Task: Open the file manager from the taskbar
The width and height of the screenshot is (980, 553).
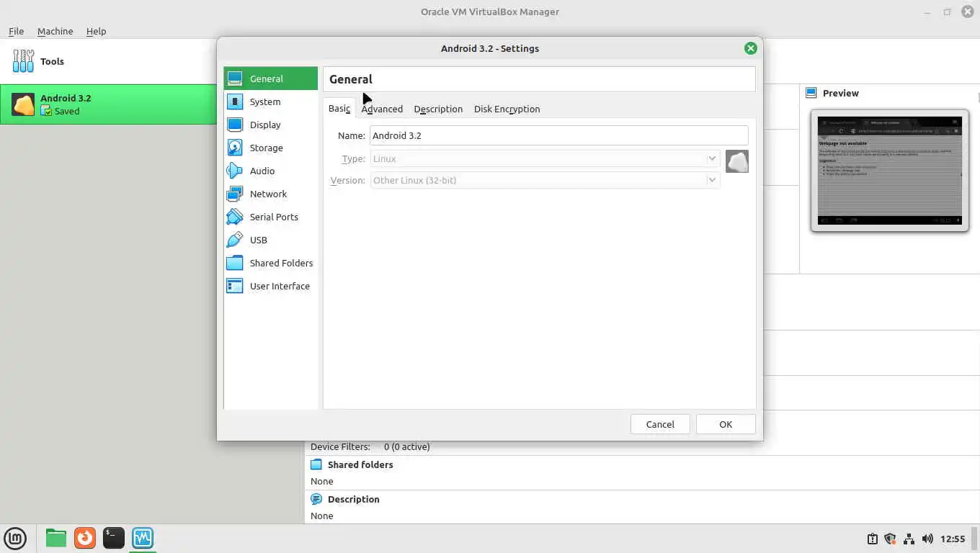Action: pyautogui.click(x=55, y=538)
